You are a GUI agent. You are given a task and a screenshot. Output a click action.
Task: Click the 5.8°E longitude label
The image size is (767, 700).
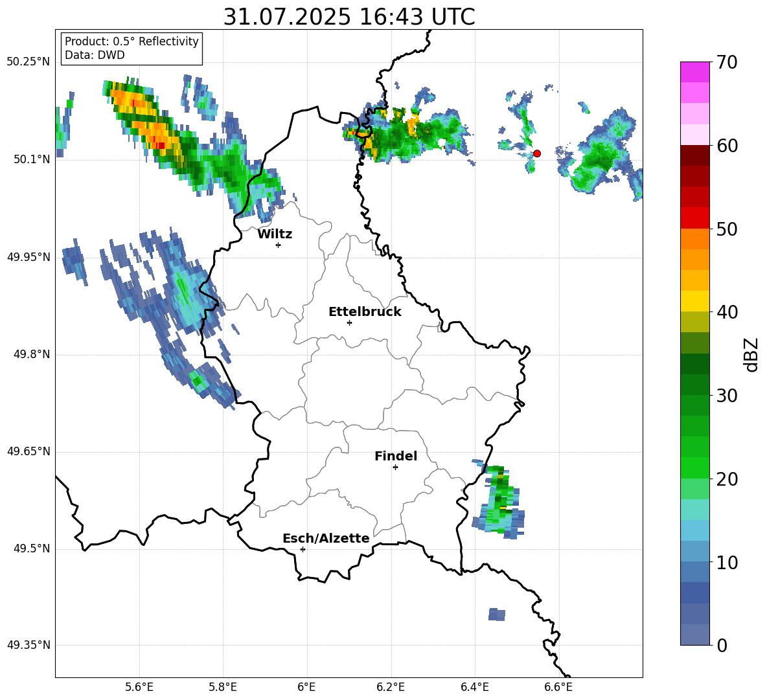(223, 687)
